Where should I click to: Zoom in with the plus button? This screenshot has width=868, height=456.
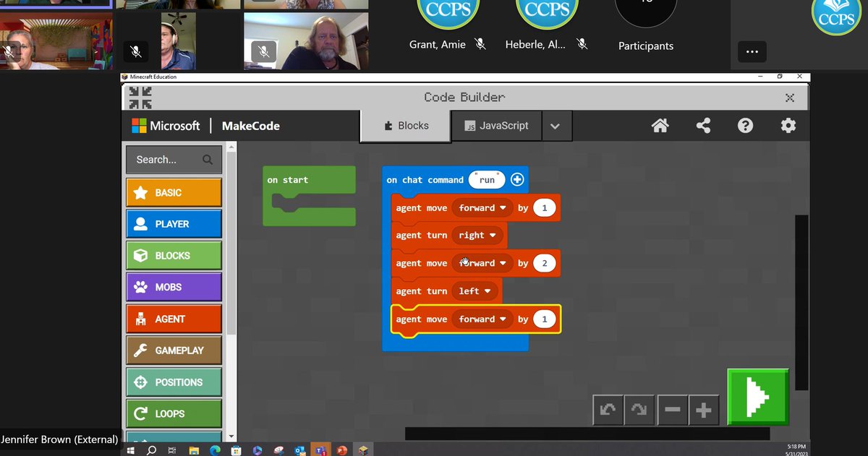pos(704,410)
